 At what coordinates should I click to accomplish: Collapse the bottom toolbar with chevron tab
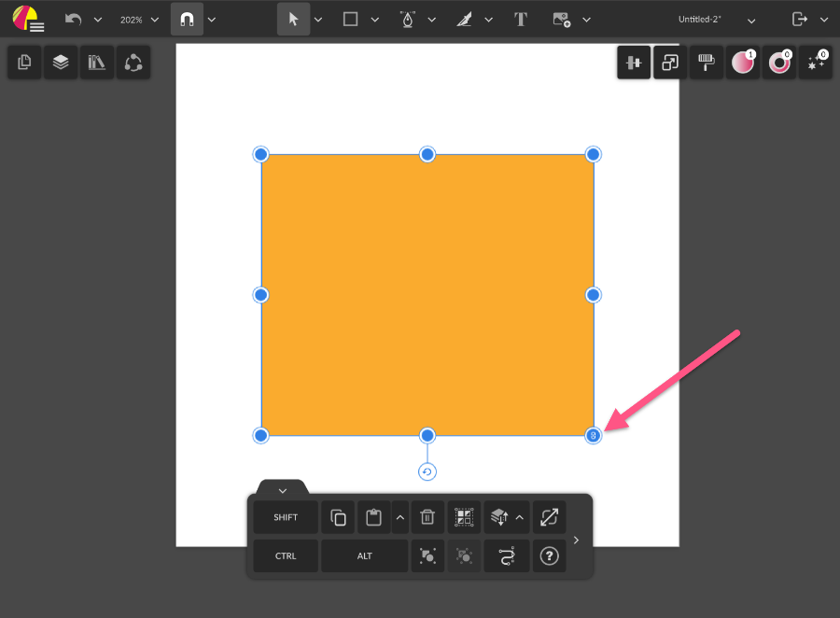tap(282, 490)
